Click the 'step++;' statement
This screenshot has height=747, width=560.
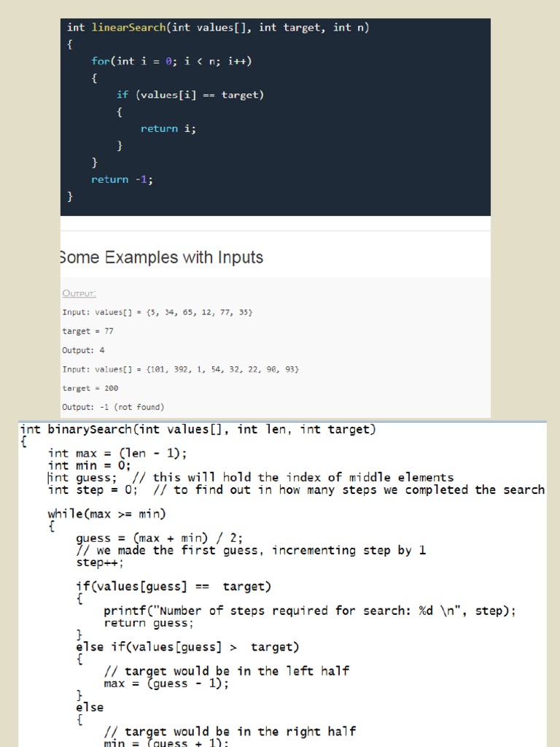[99, 562]
